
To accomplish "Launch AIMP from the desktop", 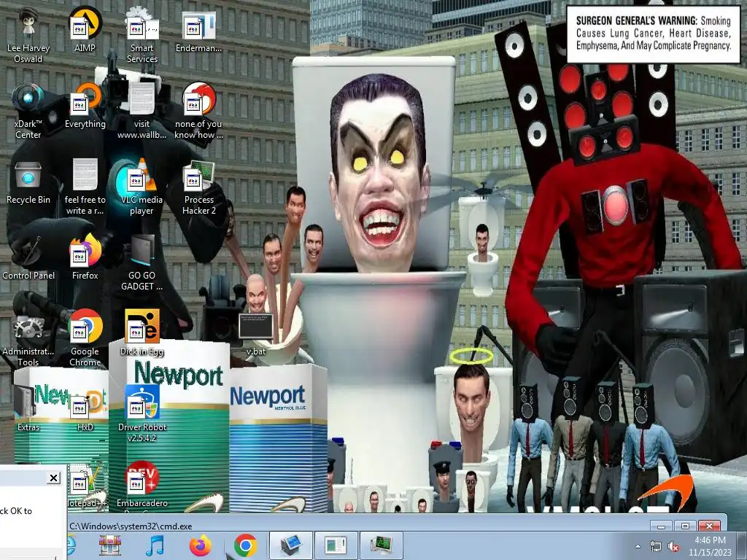I will pos(85,31).
